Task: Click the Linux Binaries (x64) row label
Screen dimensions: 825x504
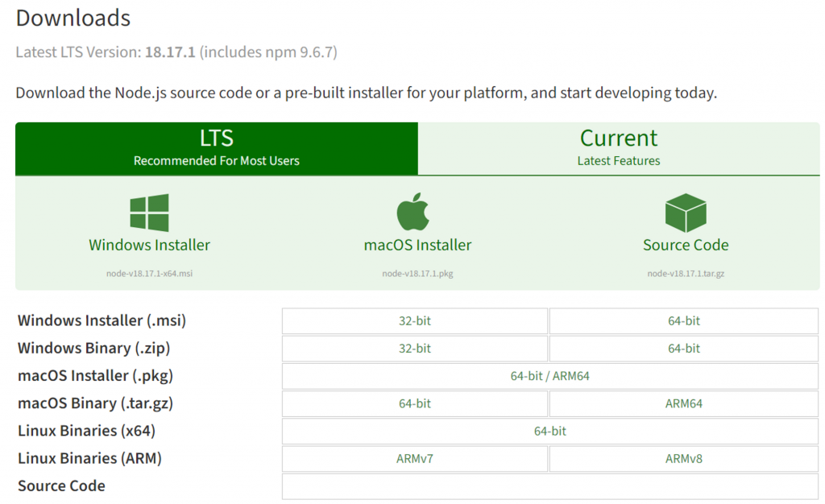Action: point(87,431)
